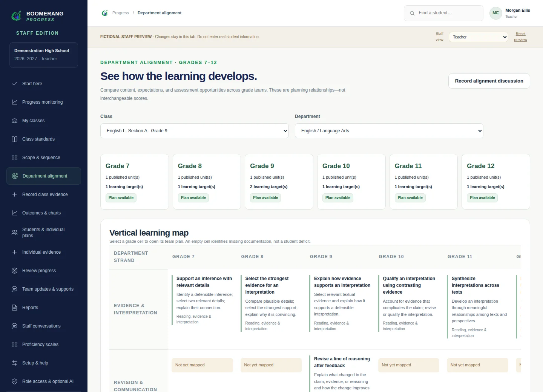Click the Review progress icon
543x392 pixels.
point(14,271)
